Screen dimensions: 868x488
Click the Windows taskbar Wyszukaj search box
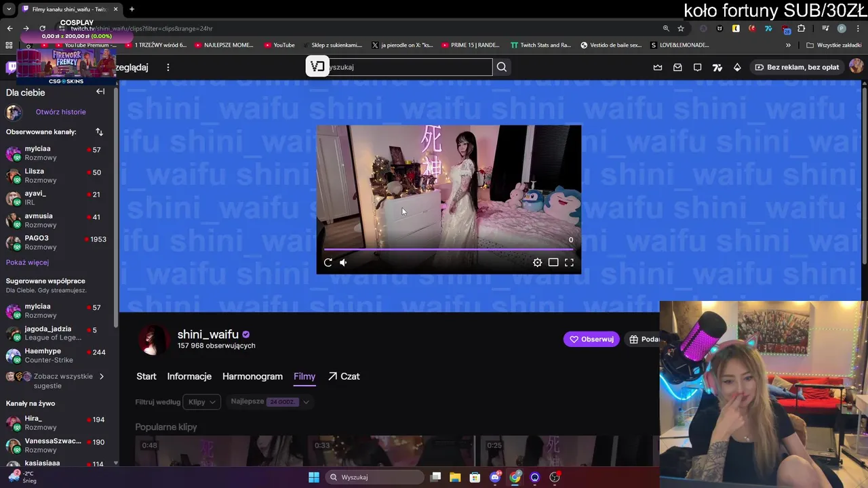[x=374, y=477]
